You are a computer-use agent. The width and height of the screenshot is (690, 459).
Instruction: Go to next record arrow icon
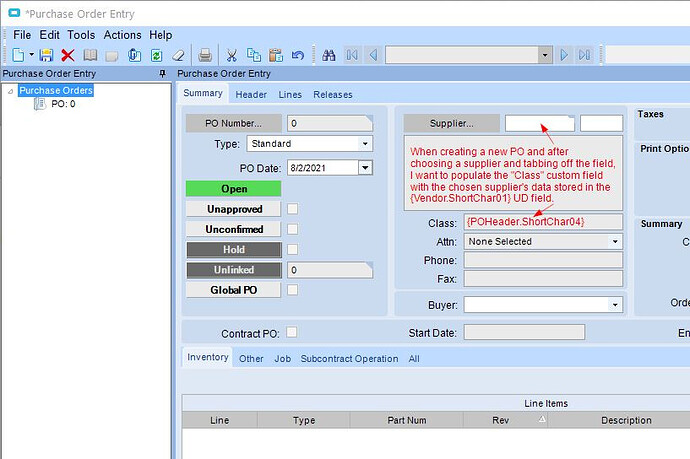564,55
